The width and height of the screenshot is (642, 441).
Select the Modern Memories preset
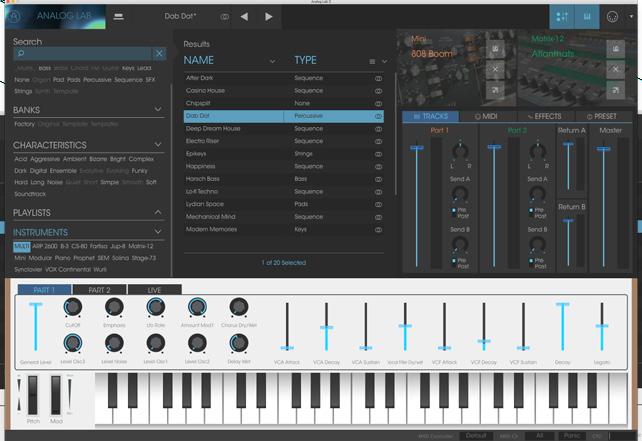point(283,229)
